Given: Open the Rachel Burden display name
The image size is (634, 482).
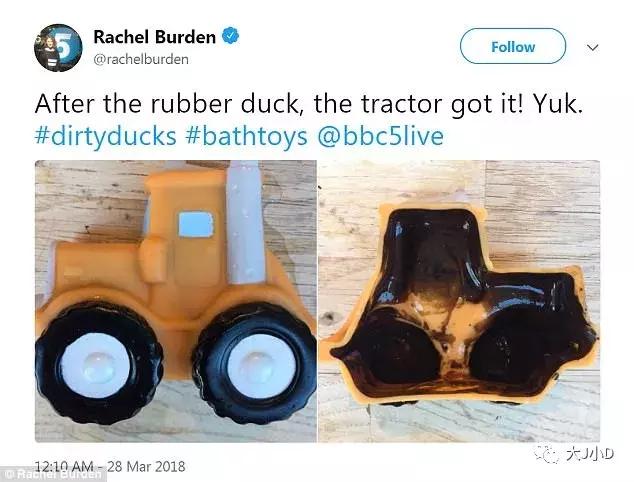Looking at the screenshot, I should click(x=154, y=37).
